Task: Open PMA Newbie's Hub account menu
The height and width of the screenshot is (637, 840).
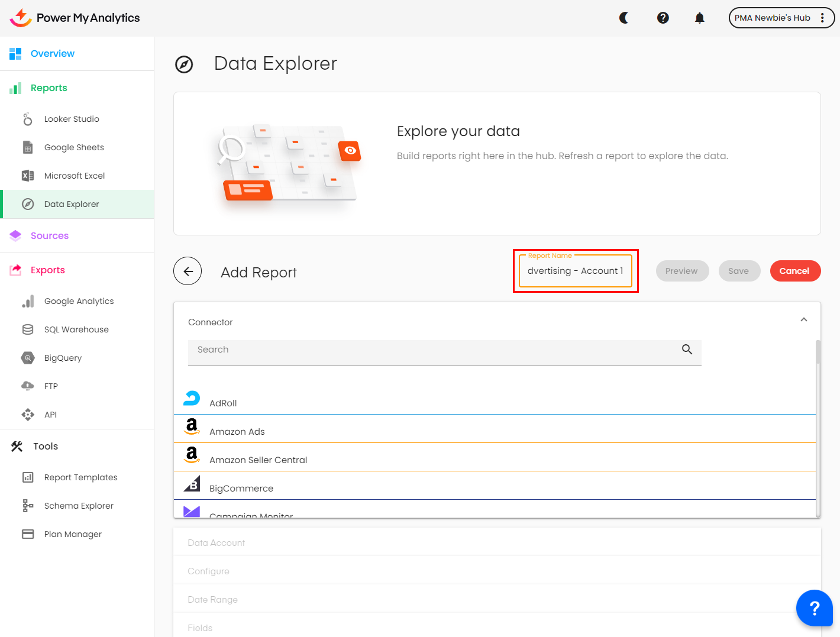Action: [x=781, y=18]
